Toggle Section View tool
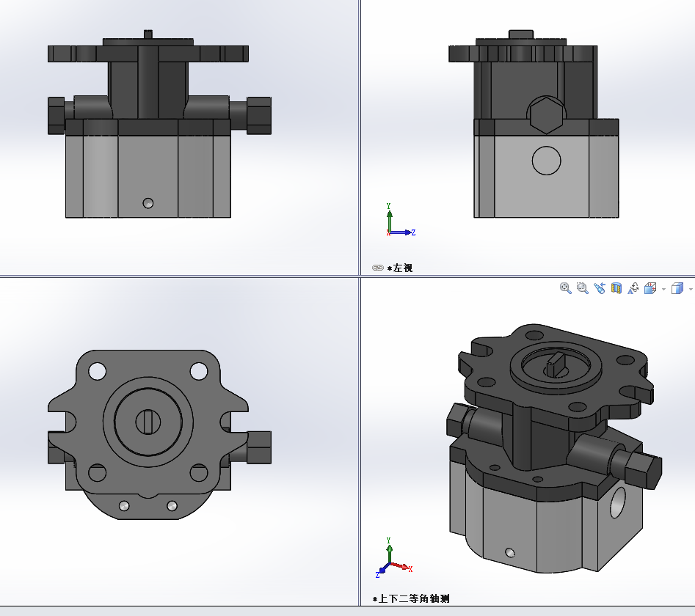The width and height of the screenshot is (695, 616). (616, 288)
